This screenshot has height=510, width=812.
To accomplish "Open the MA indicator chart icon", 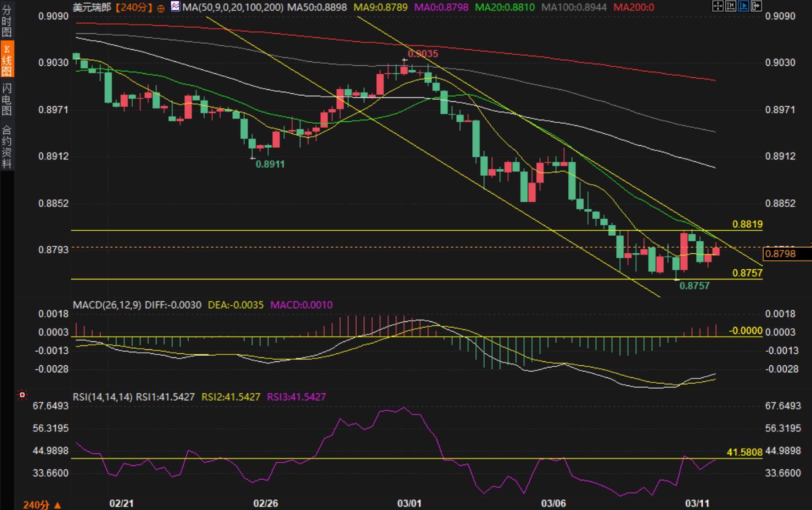I will (x=175, y=6).
